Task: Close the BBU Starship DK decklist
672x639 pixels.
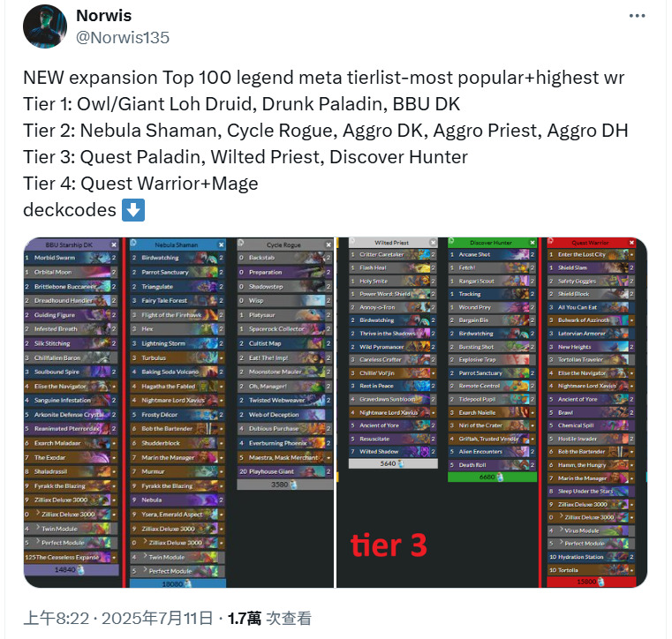Action: click(114, 245)
